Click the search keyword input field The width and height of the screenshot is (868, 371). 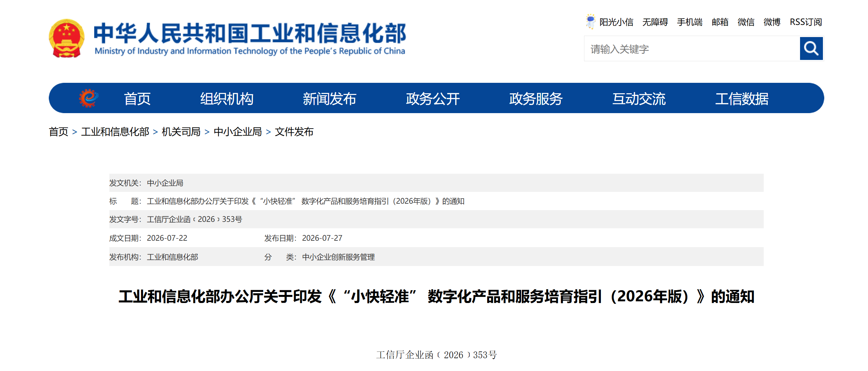pos(692,49)
